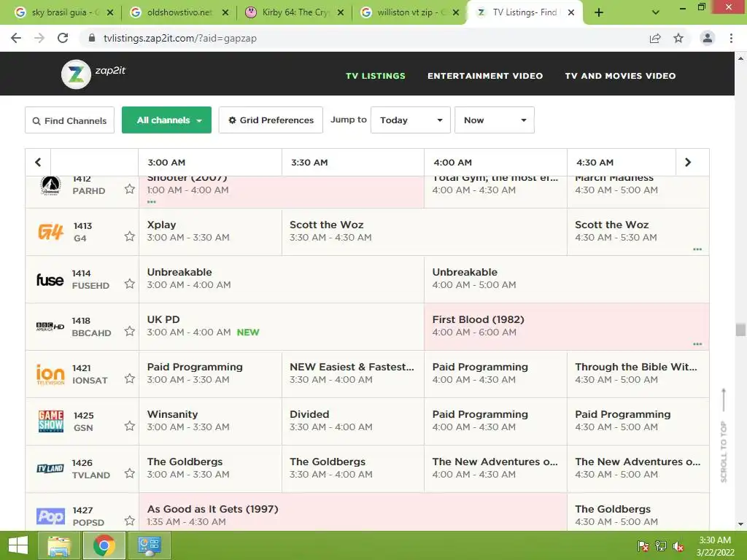
Task: Open Xplay 3:00 AM listing
Action: click(x=210, y=231)
